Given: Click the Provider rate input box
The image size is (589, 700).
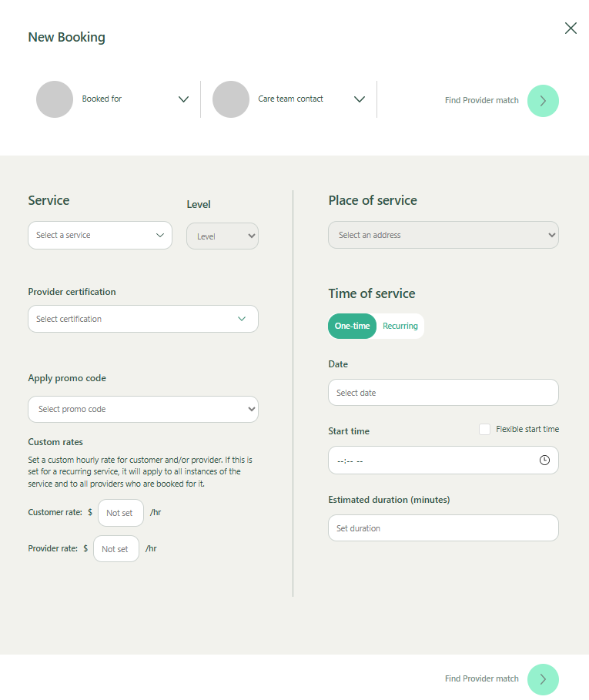Looking at the screenshot, I should click(x=115, y=549).
